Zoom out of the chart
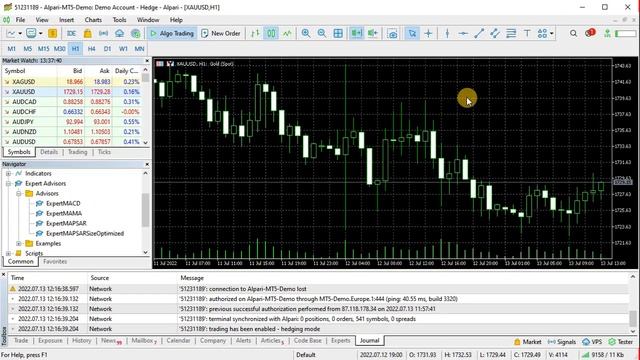 (322, 33)
